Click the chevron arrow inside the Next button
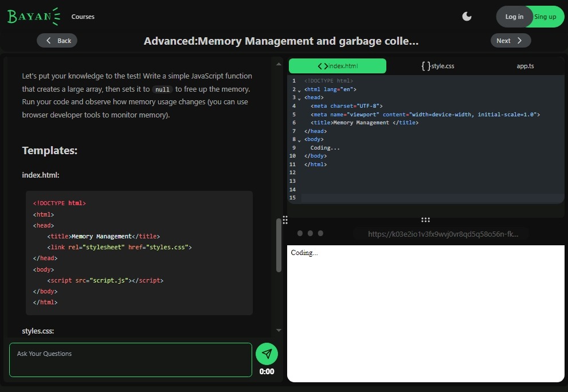The width and height of the screenshot is (568, 392). click(x=519, y=40)
